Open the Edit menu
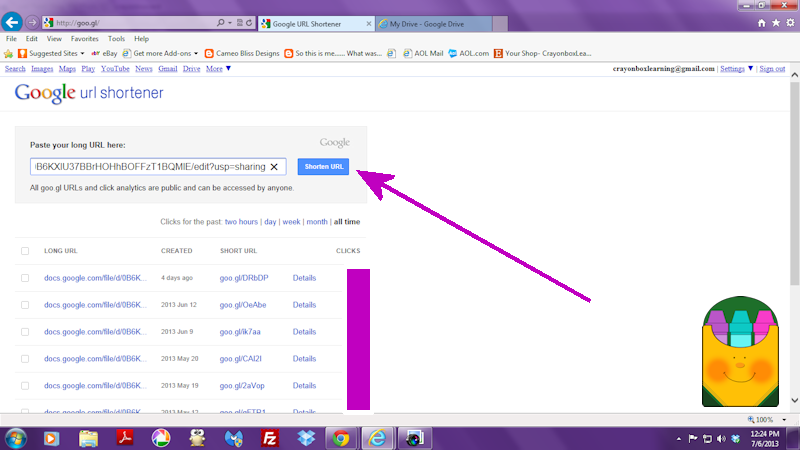800x450 pixels. (32, 39)
